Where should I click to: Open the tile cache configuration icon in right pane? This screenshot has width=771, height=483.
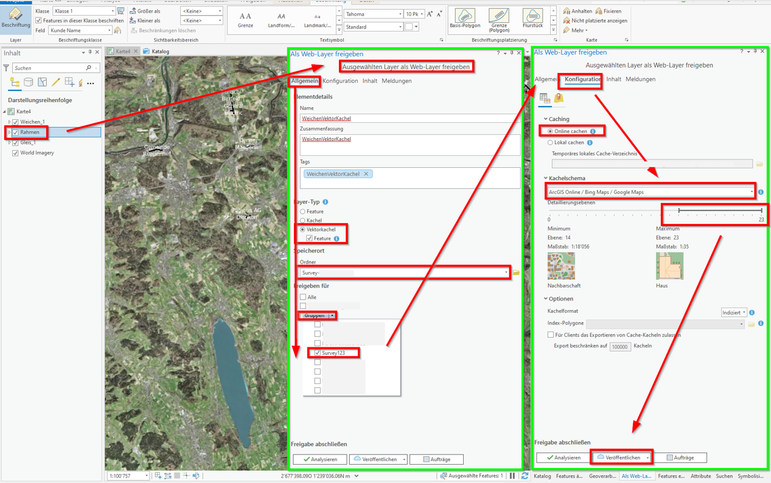(544, 98)
